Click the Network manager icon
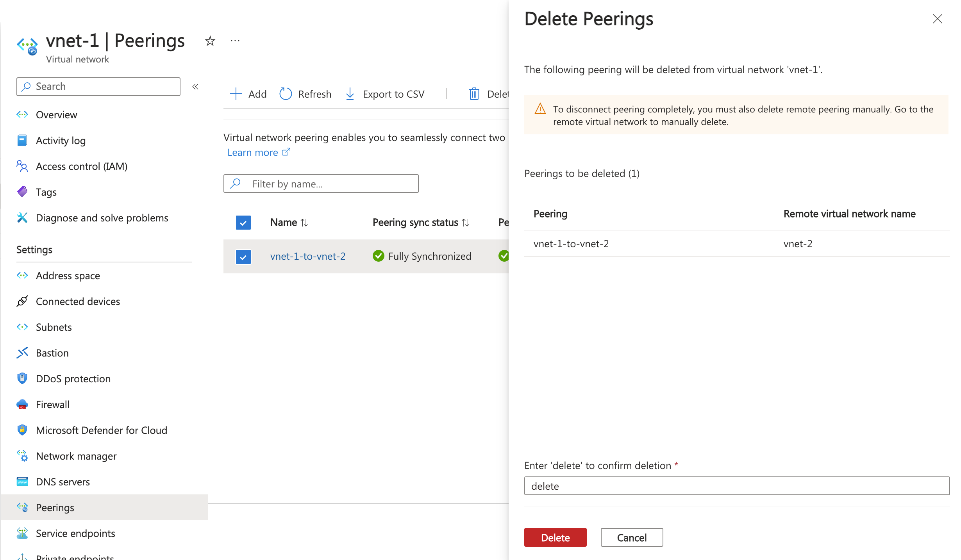The height and width of the screenshot is (560, 961). [22, 456]
